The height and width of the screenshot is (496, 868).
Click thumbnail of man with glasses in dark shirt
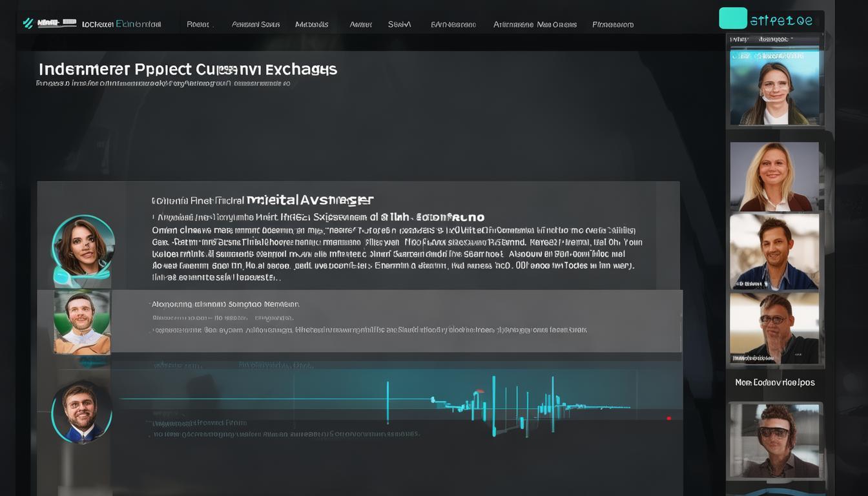point(774,328)
